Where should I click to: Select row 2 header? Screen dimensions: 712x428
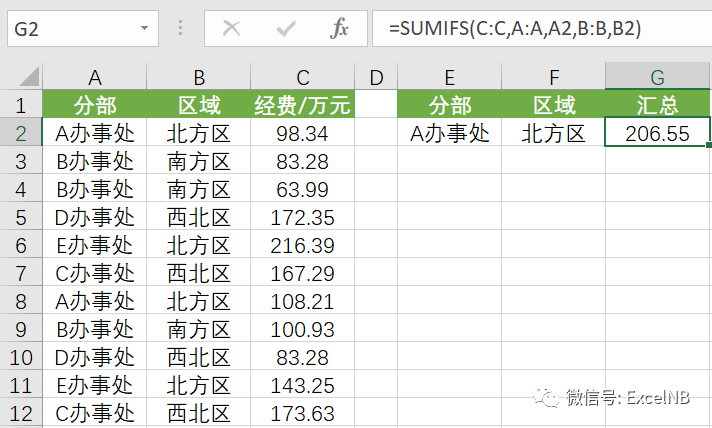pos(21,133)
